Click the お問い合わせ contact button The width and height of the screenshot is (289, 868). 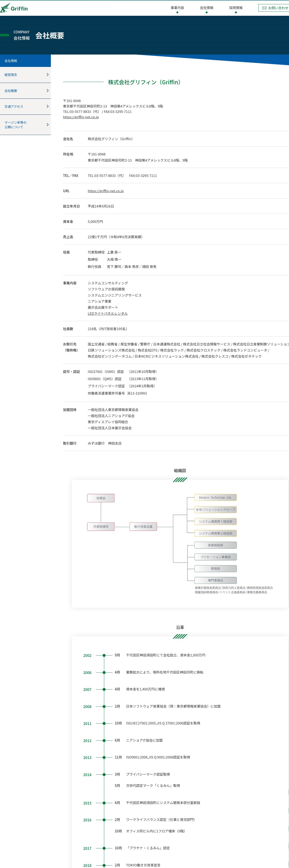coord(274,8)
